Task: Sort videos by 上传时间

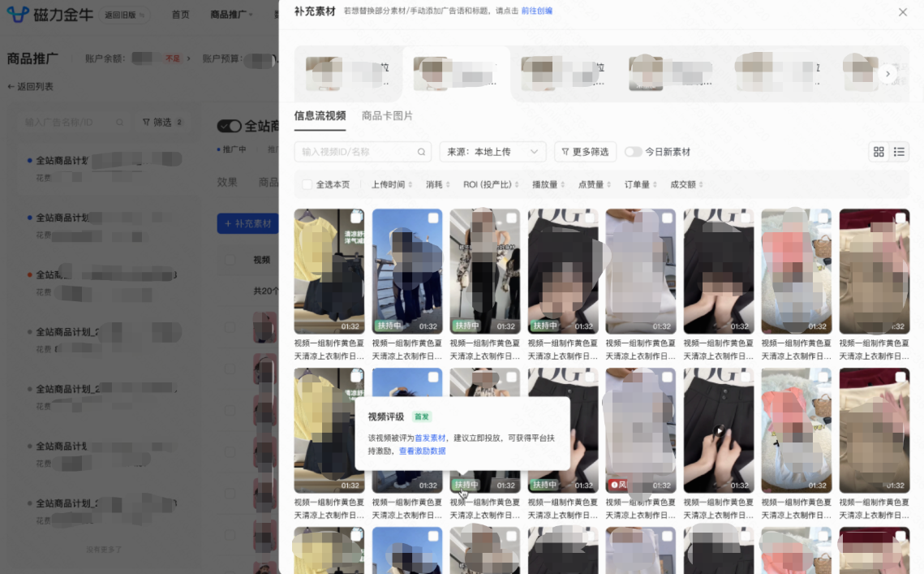Action: click(x=391, y=184)
